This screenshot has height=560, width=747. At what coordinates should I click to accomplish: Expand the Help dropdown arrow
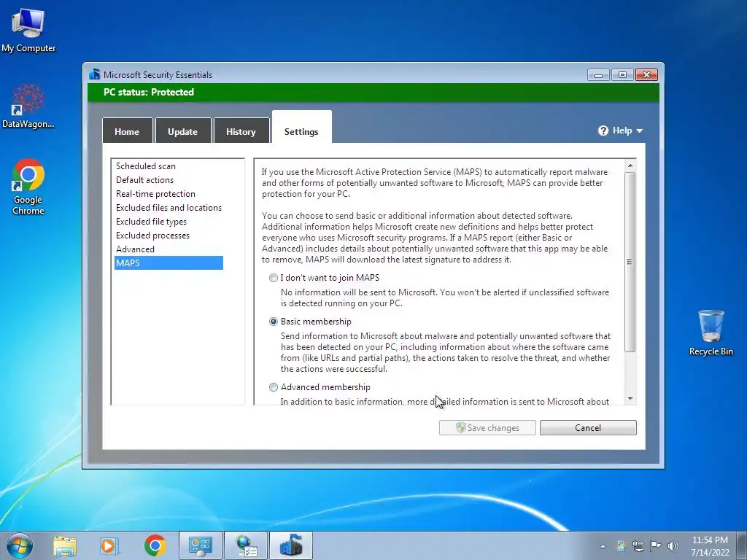pos(639,131)
